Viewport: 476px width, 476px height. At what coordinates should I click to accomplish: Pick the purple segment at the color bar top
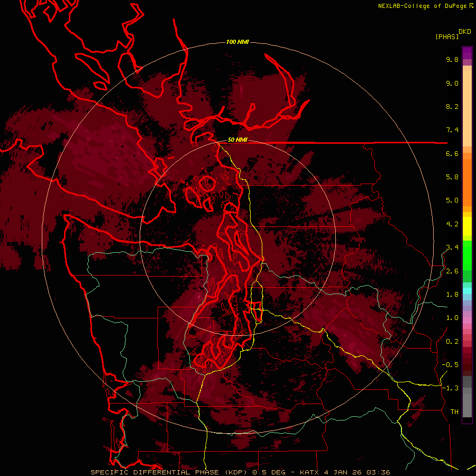coord(467,53)
